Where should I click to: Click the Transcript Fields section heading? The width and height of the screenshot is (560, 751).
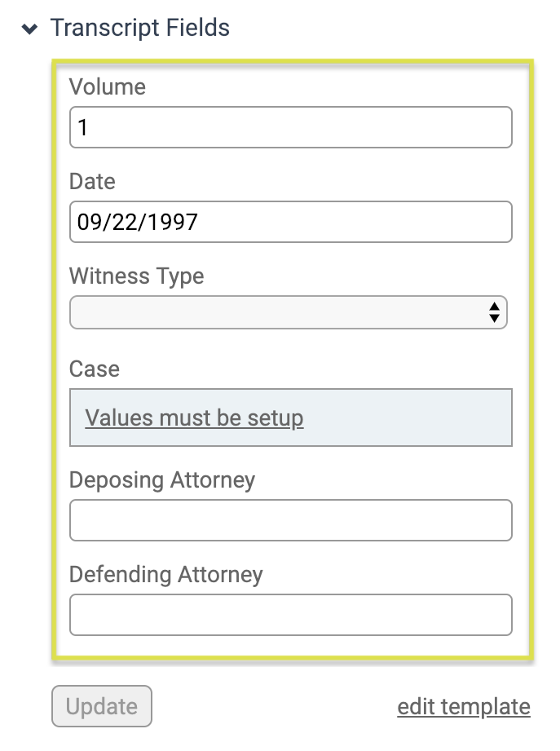click(139, 27)
